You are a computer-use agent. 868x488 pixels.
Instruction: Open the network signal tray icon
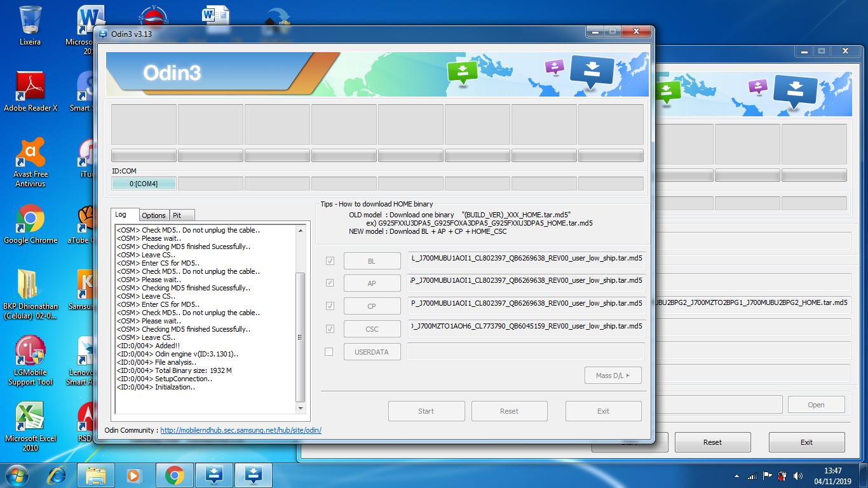tap(752, 476)
